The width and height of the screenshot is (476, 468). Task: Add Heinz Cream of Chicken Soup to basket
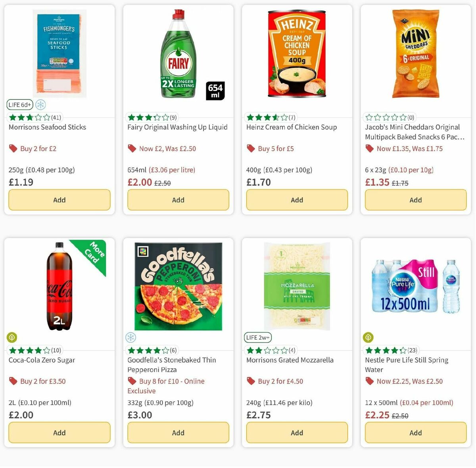coord(297,200)
